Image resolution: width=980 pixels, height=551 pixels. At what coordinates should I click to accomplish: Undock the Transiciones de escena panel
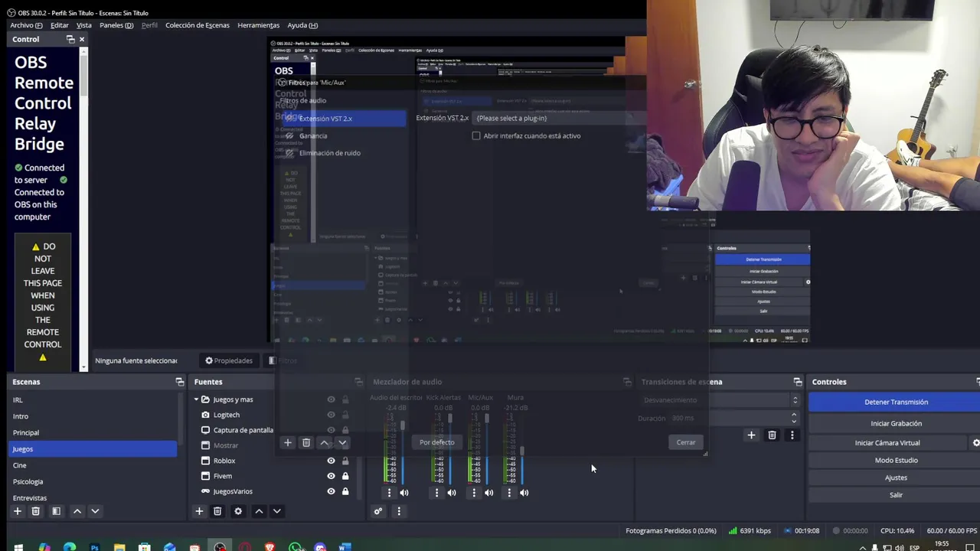coord(798,382)
